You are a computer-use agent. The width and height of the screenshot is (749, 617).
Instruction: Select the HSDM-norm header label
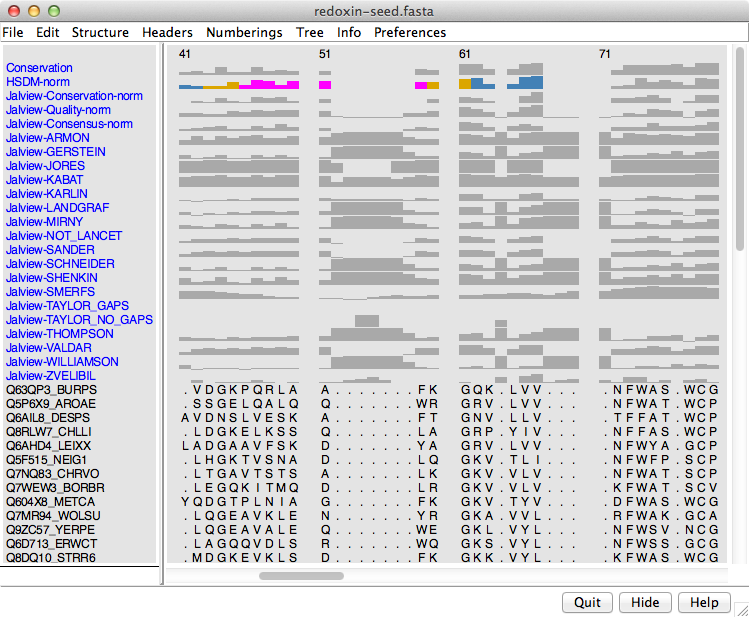point(38,82)
